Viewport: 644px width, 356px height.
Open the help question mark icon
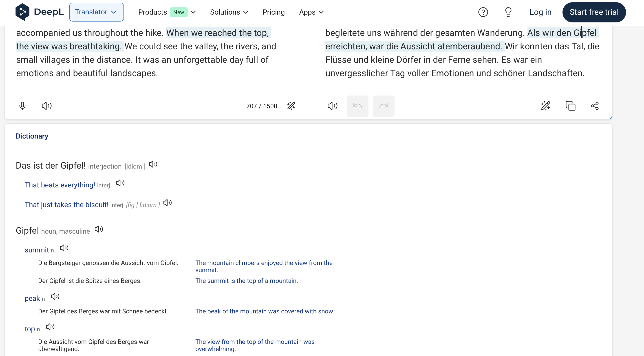(483, 12)
